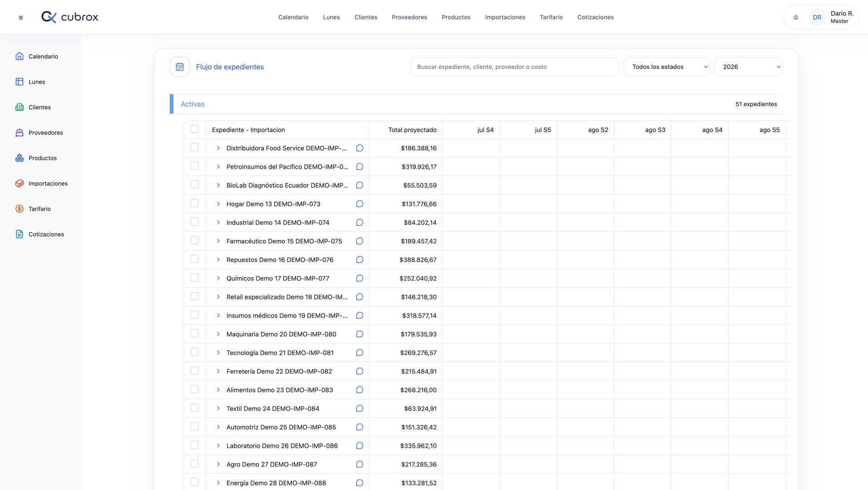
Task: Click the Flujo de expedientes title
Action: tap(230, 67)
